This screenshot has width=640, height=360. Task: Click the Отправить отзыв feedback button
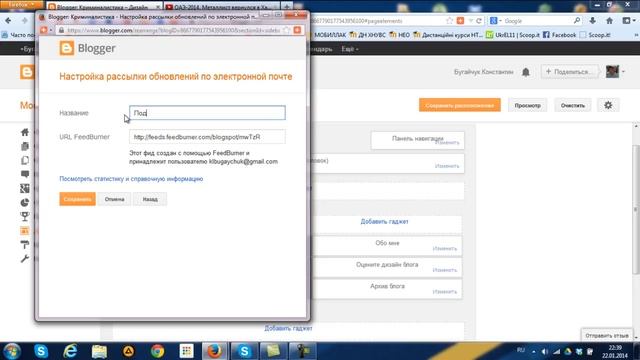(607, 336)
